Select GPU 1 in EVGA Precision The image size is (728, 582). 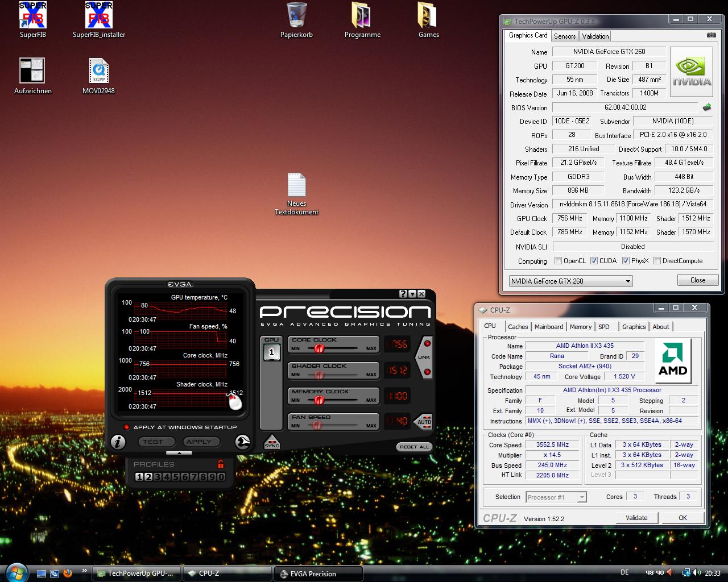coord(271,352)
